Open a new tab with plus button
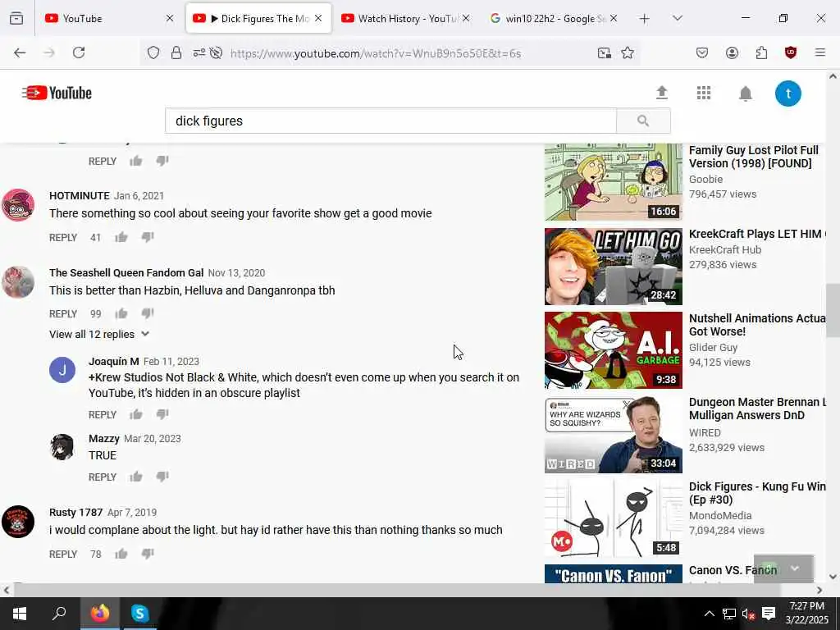Viewport: 840px width, 630px height. click(x=645, y=19)
